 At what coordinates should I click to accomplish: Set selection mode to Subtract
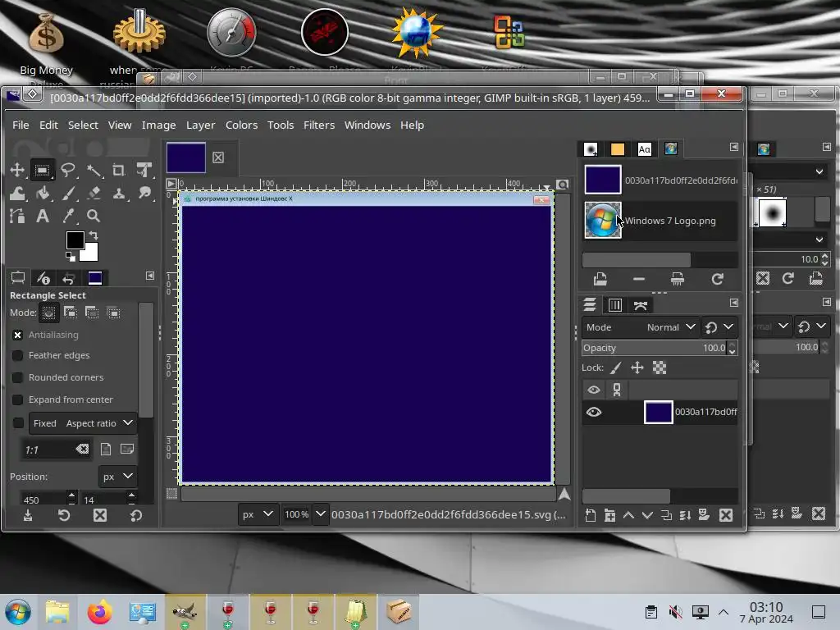click(x=92, y=313)
